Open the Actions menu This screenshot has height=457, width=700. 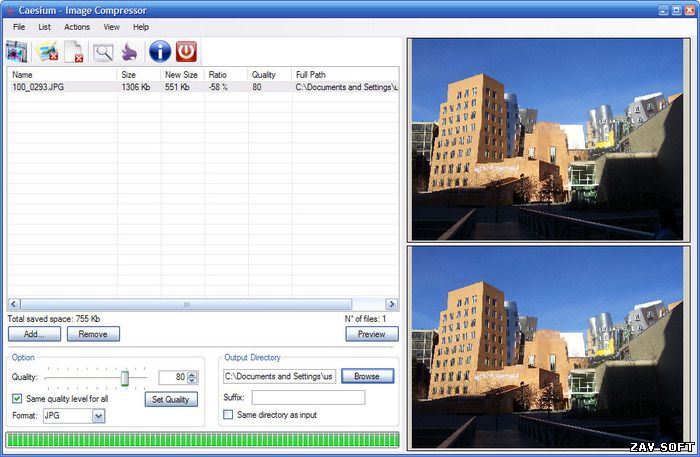pos(77,27)
